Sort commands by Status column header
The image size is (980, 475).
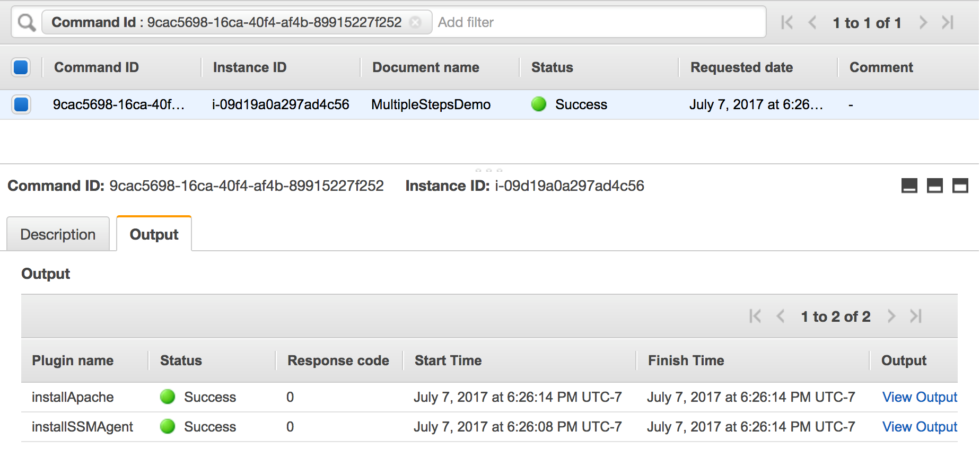(552, 67)
